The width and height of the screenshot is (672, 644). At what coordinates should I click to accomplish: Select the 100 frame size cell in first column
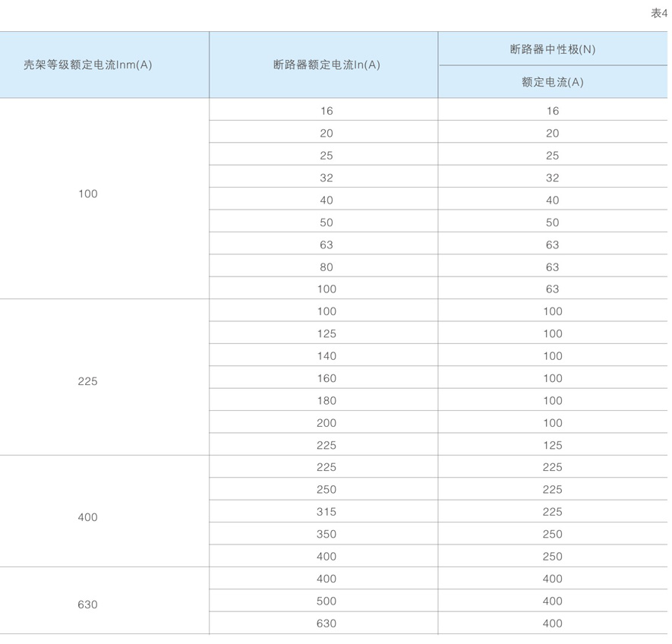click(x=88, y=194)
